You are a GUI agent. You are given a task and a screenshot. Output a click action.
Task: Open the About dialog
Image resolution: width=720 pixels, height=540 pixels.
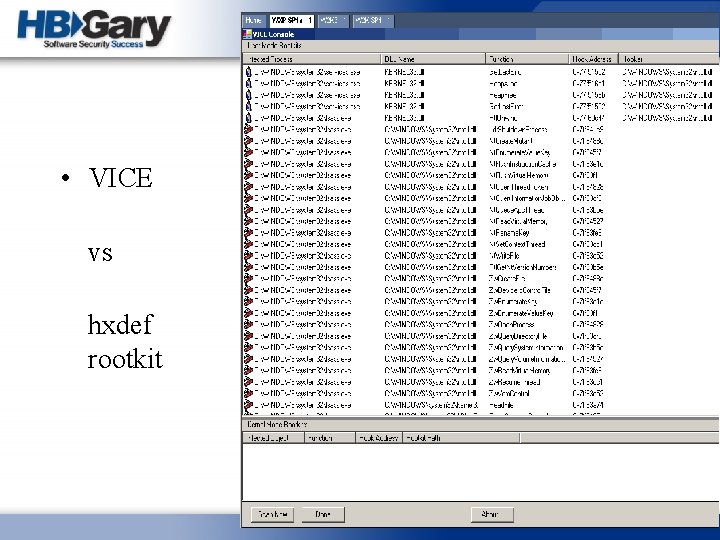point(492,514)
